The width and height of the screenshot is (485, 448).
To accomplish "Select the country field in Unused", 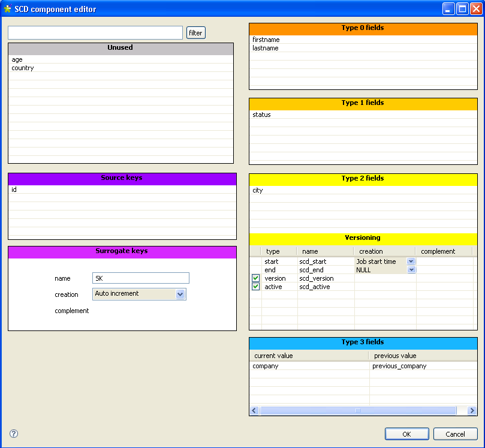I will (23, 68).
